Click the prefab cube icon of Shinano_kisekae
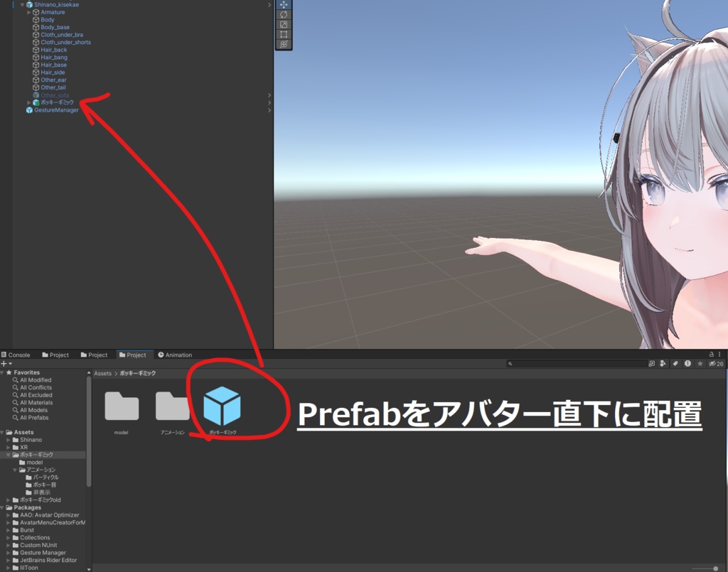Image resolution: width=728 pixels, height=572 pixels. pos(29,5)
